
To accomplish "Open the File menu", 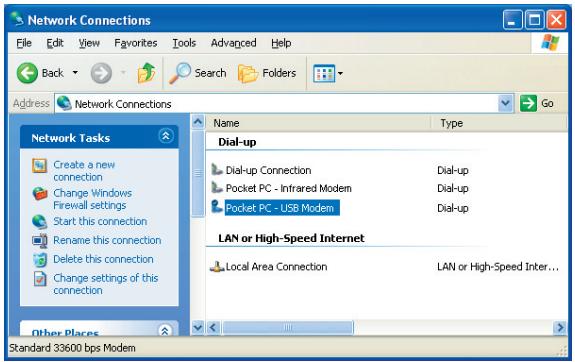I will pyautogui.click(x=24, y=43).
